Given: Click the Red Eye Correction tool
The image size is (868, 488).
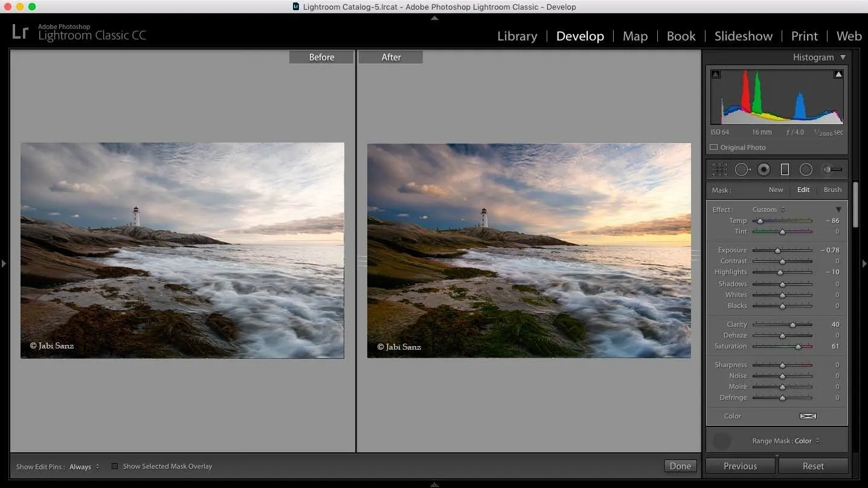Looking at the screenshot, I should (x=764, y=170).
